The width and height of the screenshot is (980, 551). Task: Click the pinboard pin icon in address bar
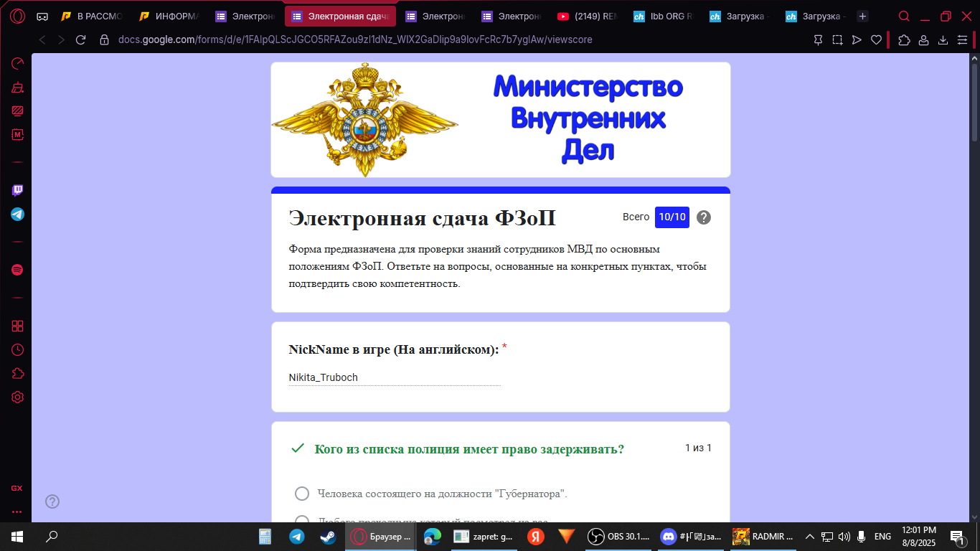coord(818,40)
